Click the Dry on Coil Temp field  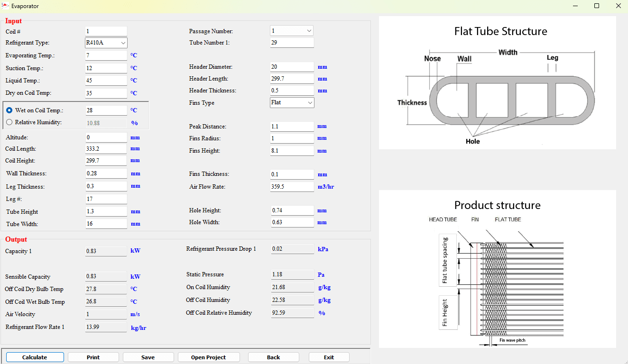[x=106, y=93]
